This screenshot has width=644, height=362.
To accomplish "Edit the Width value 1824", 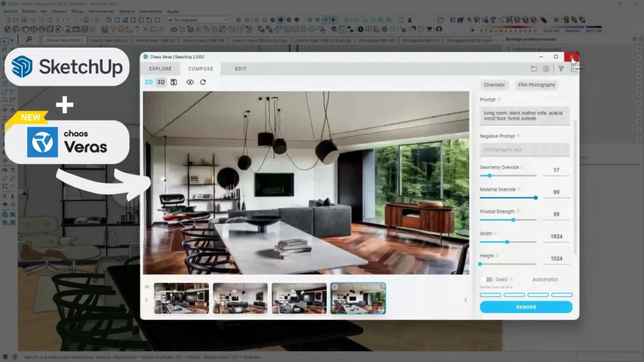I will click(x=556, y=237).
